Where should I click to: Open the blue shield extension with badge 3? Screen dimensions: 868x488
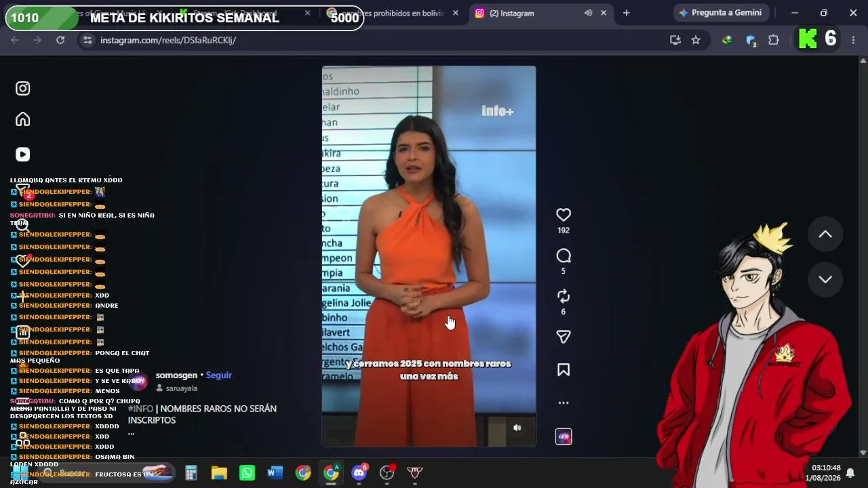751,40
